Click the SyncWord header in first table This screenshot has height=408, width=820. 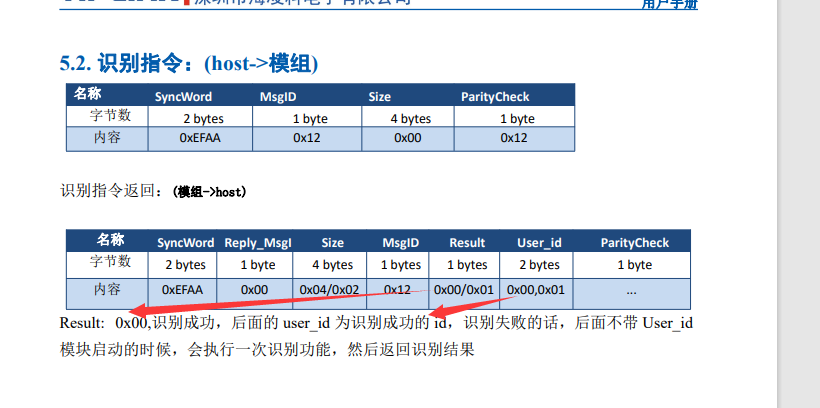[183, 97]
